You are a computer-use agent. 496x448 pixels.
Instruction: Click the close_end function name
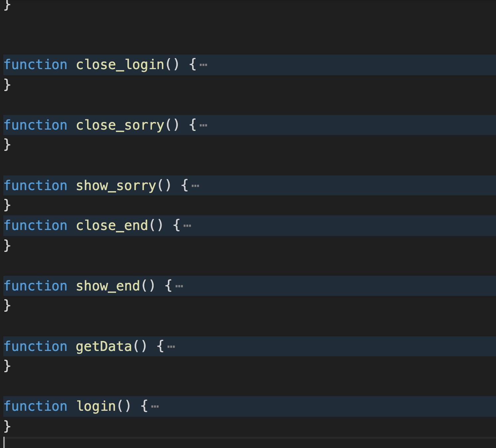pyautogui.click(x=112, y=226)
